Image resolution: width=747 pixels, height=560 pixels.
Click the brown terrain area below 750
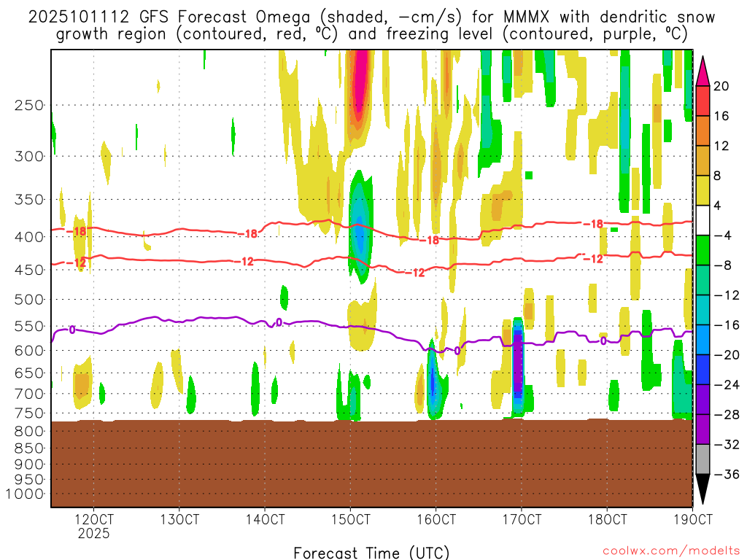[371, 463]
